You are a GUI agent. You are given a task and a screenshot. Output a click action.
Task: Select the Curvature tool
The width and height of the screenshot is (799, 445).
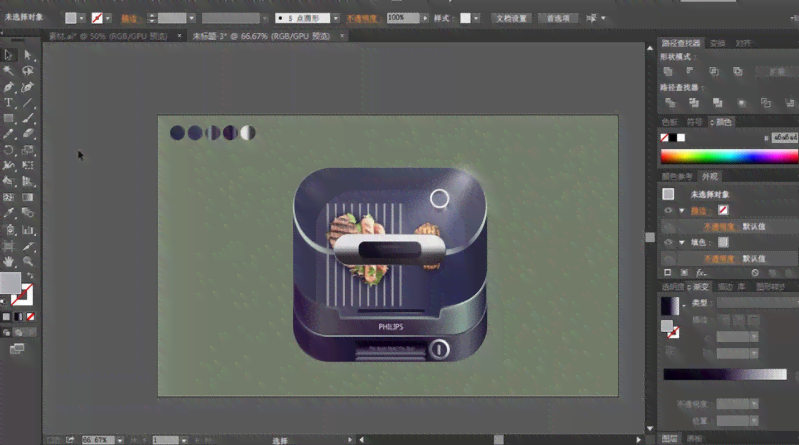pyautogui.click(x=28, y=87)
